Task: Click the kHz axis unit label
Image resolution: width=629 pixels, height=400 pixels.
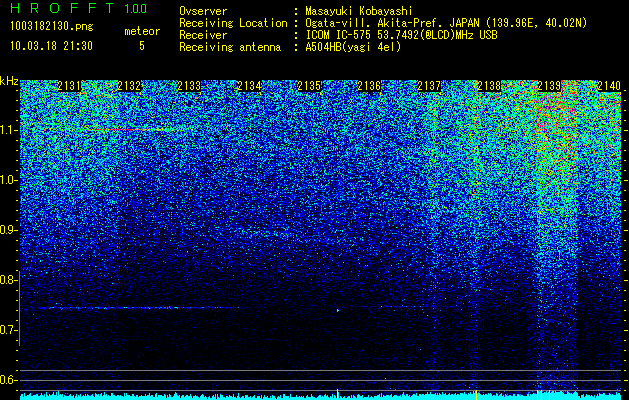Action: click(x=9, y=81)
